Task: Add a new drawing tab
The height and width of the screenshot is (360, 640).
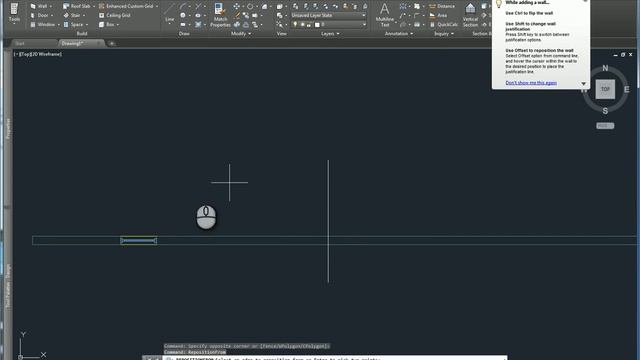Action: 111,43
